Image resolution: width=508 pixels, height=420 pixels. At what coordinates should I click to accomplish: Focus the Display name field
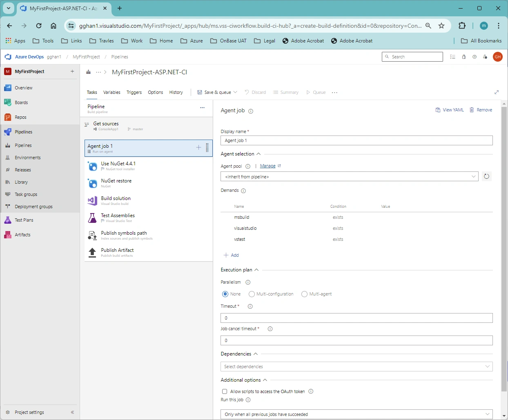pyautogui.click(x=356, y=140)
